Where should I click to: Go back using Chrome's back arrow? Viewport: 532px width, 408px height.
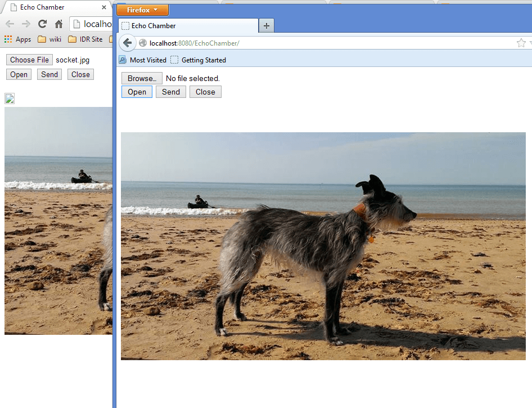click(10, 24)
